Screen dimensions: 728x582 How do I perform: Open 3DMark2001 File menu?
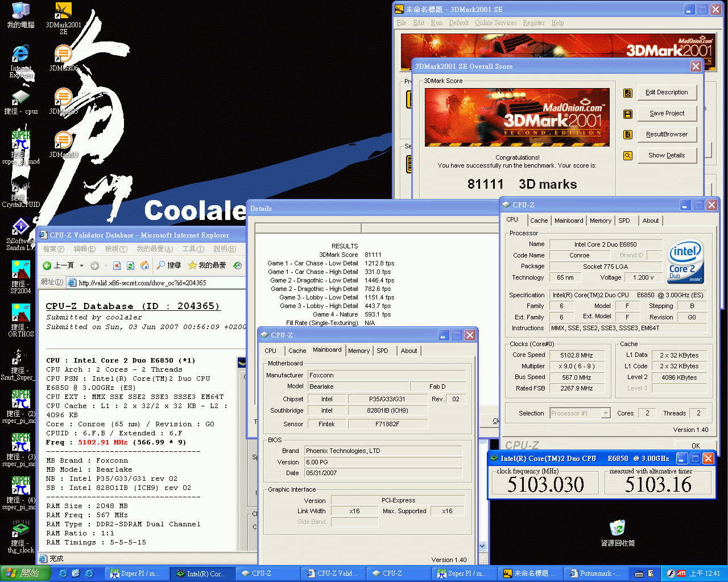point(402,23)
